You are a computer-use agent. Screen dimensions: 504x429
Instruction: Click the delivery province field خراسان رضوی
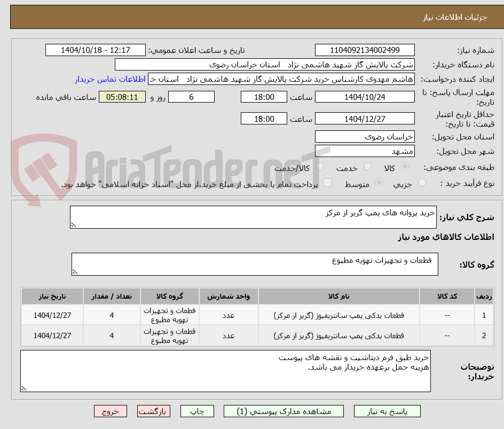pos(365,137)
